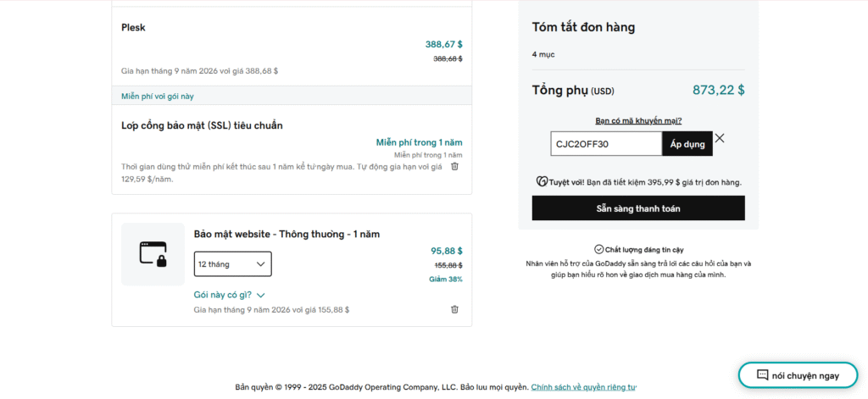Click the website security lock product icon
Image resolution: width=868 pixels, height=399 pixels.
[x=153, y=254]
